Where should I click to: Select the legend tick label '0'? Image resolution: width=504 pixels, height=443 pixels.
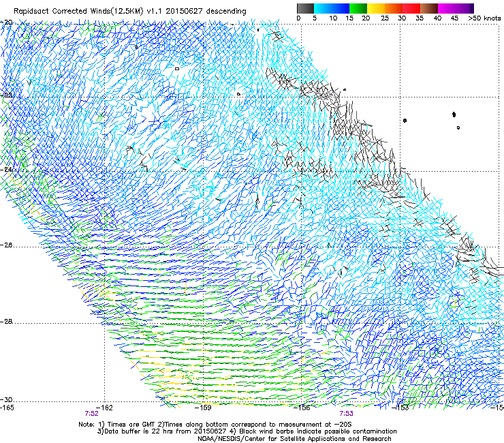point(298,18)
